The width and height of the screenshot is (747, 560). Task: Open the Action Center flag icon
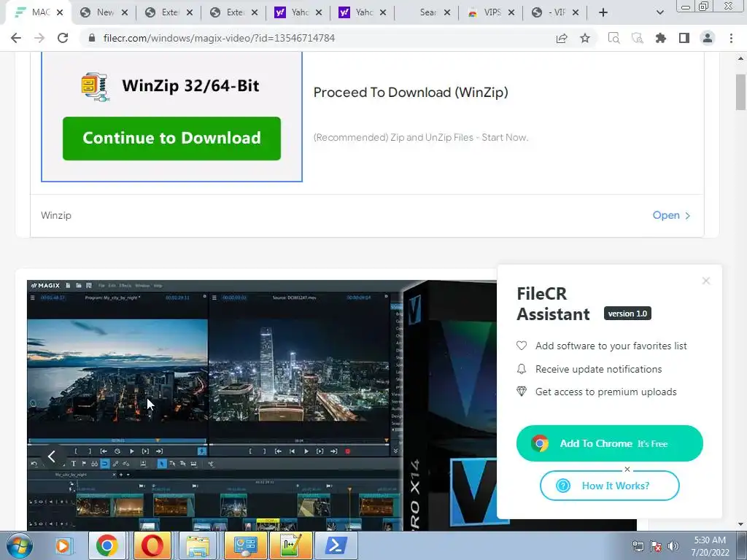[656, 546]
